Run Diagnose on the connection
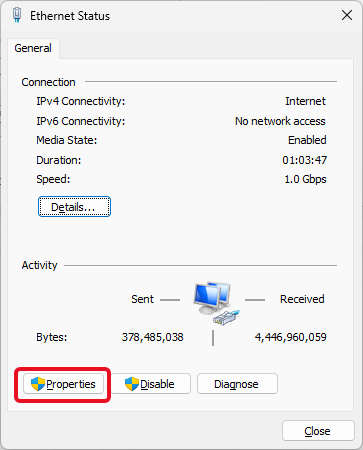The width and height of the screenshot is (363, 450). tap(237, 384)
